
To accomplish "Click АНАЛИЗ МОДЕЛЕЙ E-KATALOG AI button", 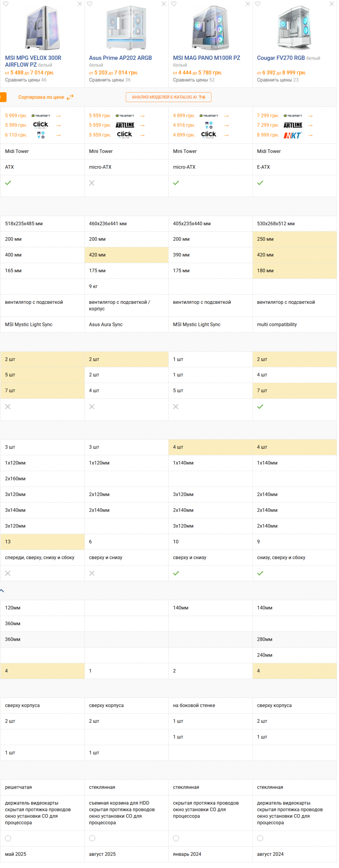I will point(169,98).
